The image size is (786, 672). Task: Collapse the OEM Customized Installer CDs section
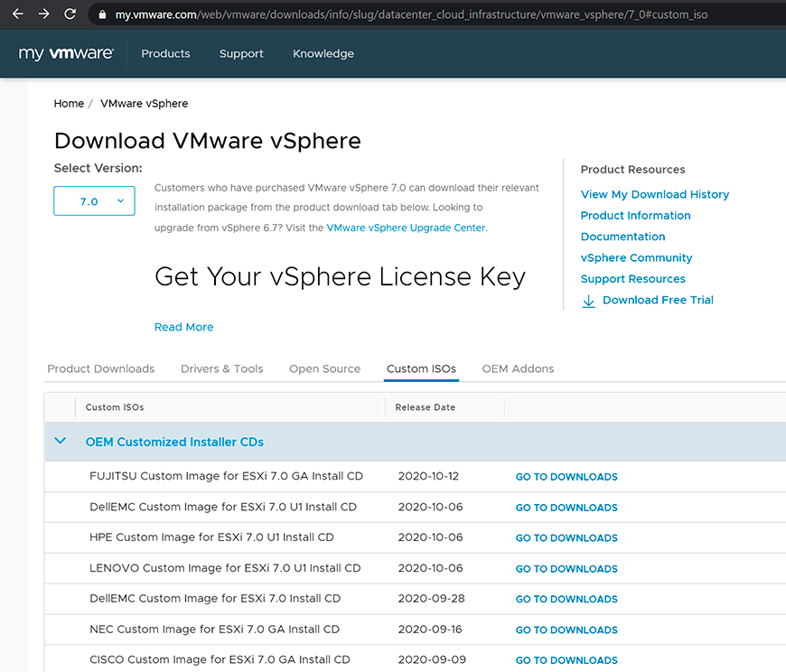pyautogui.click(x=60, y=442)
